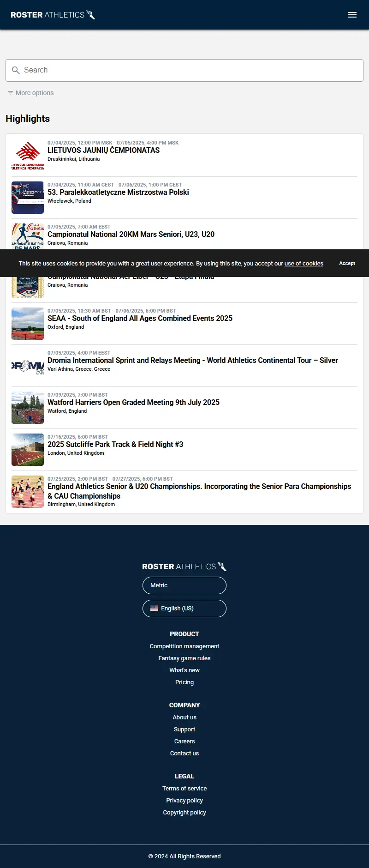Open Fantasy game rules link
The image size is (369, 868).
(184, 658)
